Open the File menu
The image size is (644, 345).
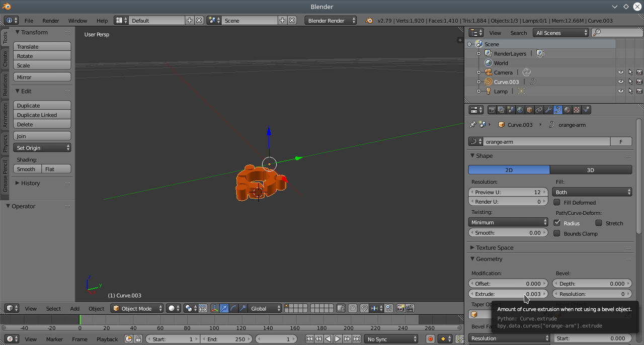29,21
